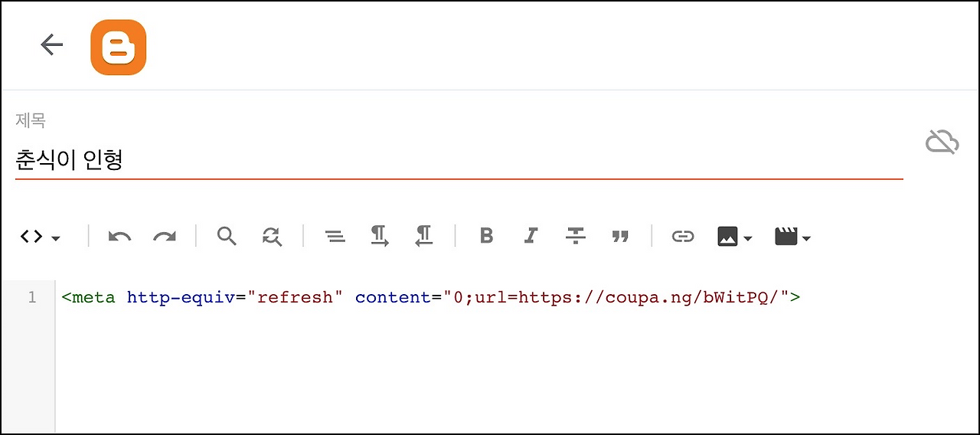This screenshot has height=435, width=980.
Task: Open the search magnifier tool
Action: pos(227,236)
